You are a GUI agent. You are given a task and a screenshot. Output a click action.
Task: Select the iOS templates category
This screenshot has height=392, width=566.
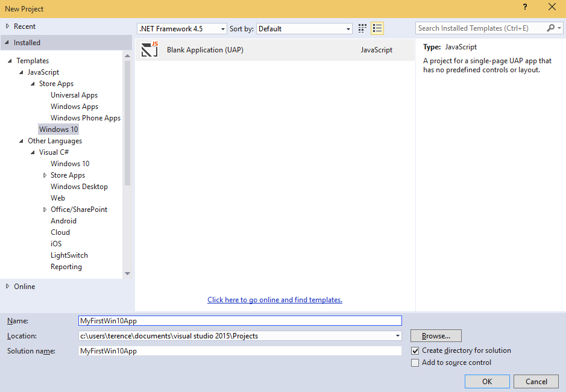pyautogui.click(x=56, y=243)
